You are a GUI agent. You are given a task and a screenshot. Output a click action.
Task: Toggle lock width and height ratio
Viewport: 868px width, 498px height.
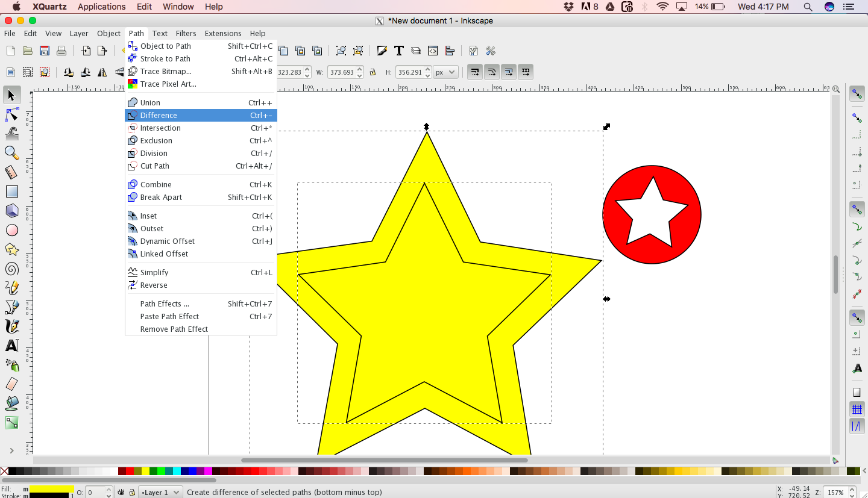point(373,72)
